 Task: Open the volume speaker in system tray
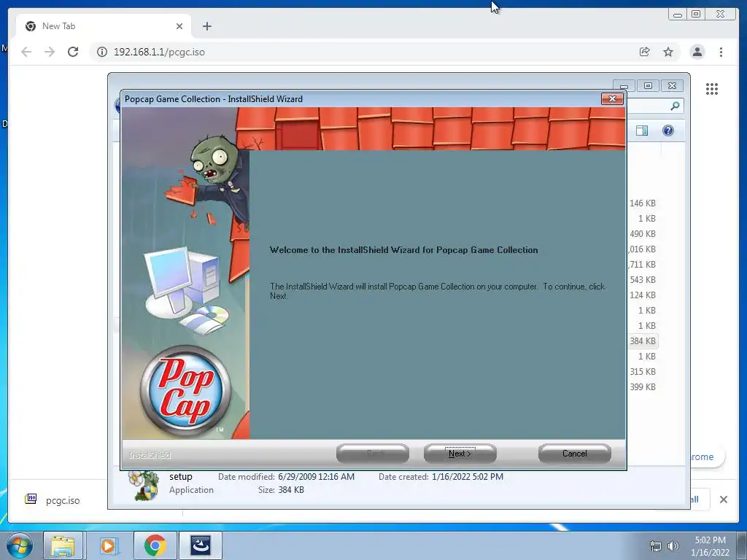click(x=673, y=546)
